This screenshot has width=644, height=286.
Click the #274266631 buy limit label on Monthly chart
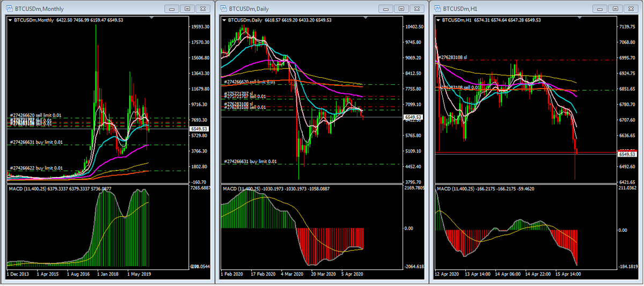click(x=36, y=142)
